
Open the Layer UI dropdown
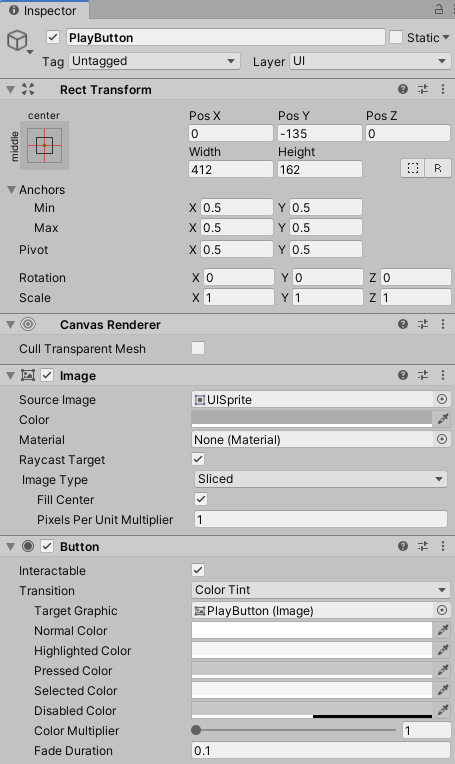tap(370, 61)
